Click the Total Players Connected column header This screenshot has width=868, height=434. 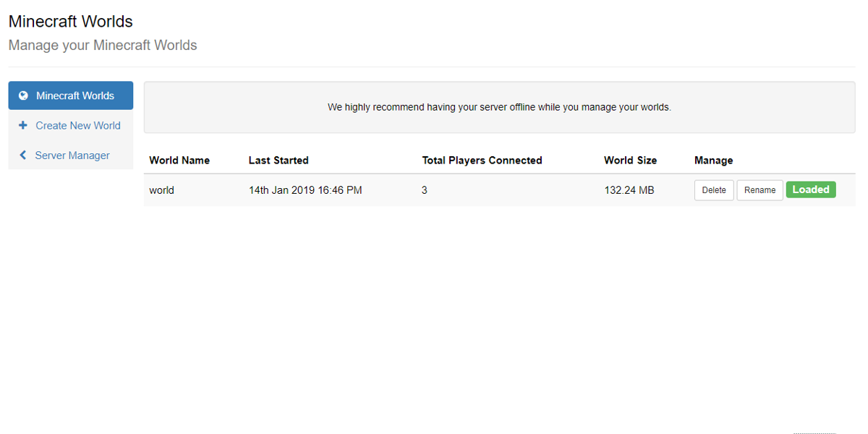(x=482, y=161)
